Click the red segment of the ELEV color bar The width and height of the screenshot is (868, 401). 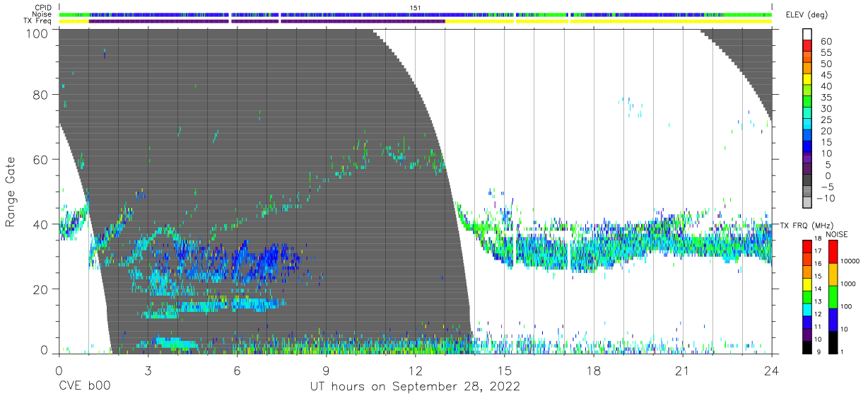point(808,46)
